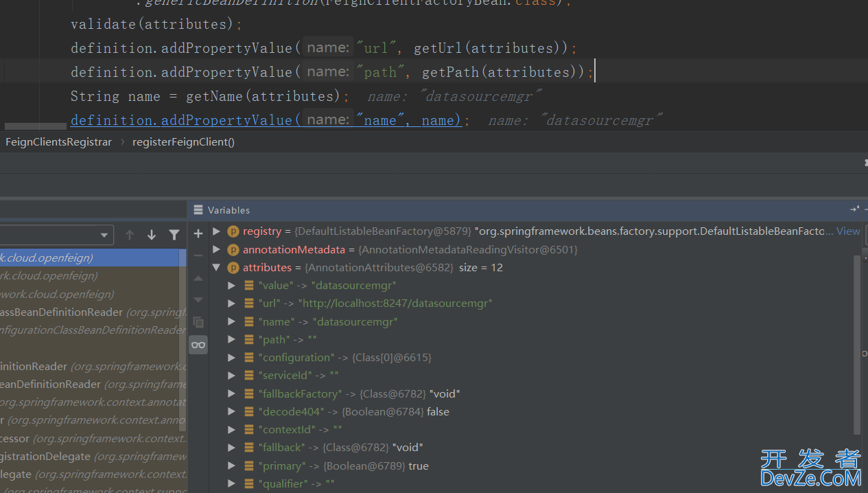Expand the "url" entry
Screen dimensions: 868x493
232,303
